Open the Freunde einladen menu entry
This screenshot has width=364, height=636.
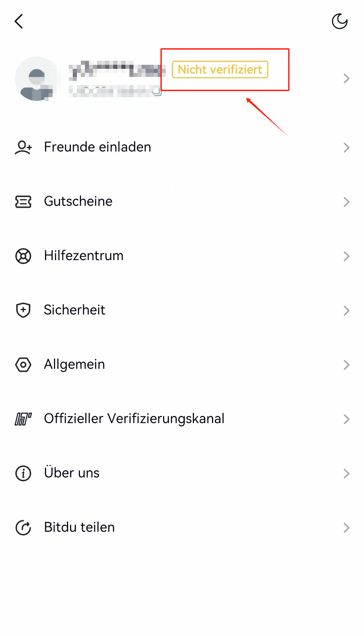[x=182, y=147]
